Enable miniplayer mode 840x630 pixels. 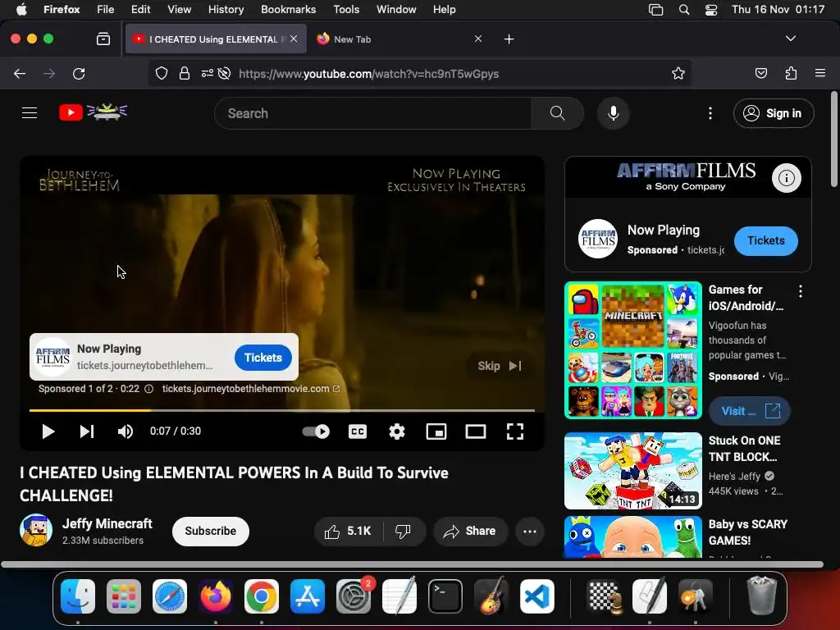coord(436,431)
